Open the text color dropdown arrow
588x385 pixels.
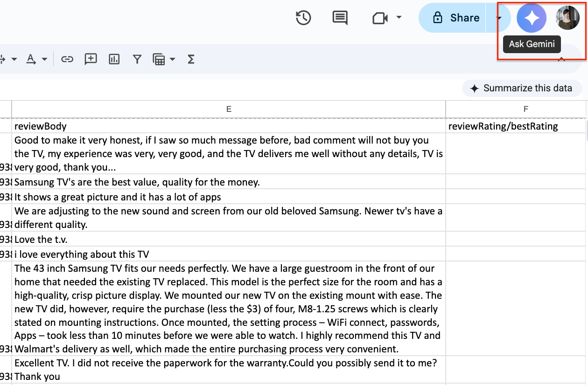44,59
